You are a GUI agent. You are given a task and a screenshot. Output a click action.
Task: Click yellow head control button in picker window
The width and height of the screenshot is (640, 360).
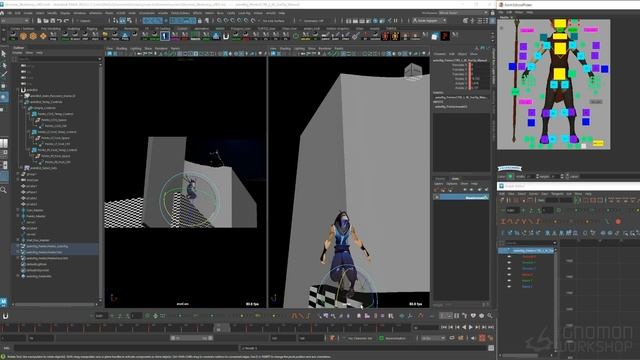[560, 23]
